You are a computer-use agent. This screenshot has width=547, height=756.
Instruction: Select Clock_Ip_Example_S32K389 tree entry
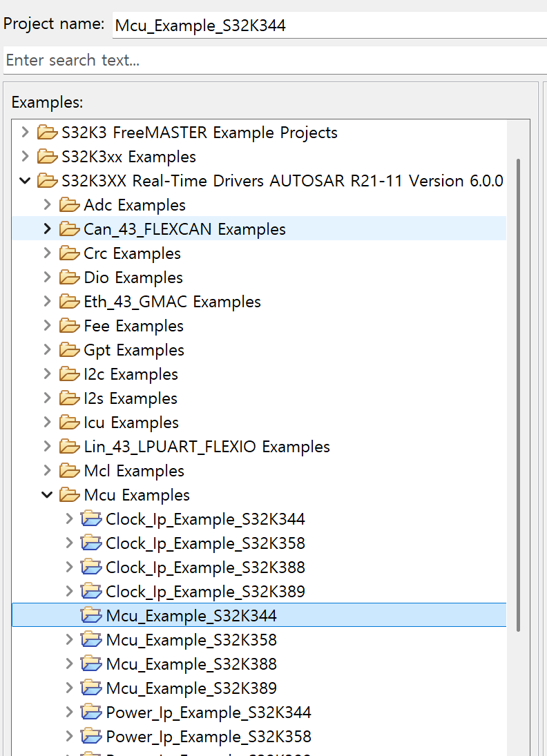pyautogui.click(x=206, y=592)
